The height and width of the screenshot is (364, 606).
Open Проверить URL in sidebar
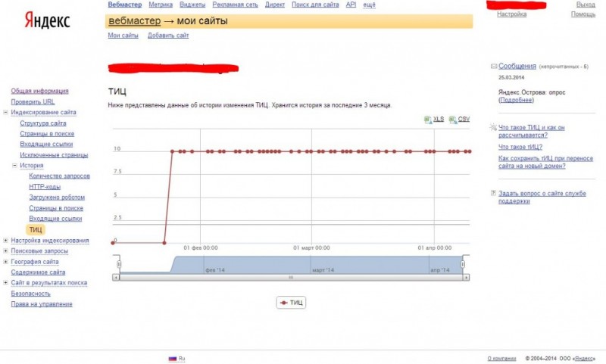(x=33, y=102)
